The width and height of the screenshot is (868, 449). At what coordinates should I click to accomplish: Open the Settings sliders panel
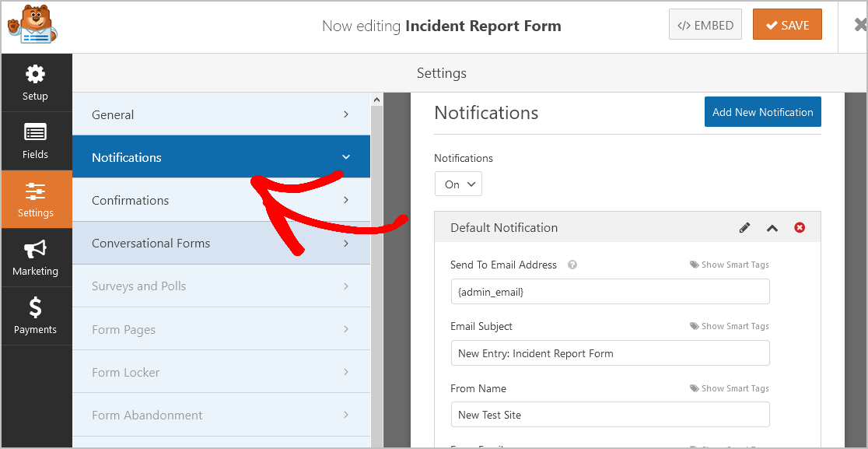click(36, 199)
